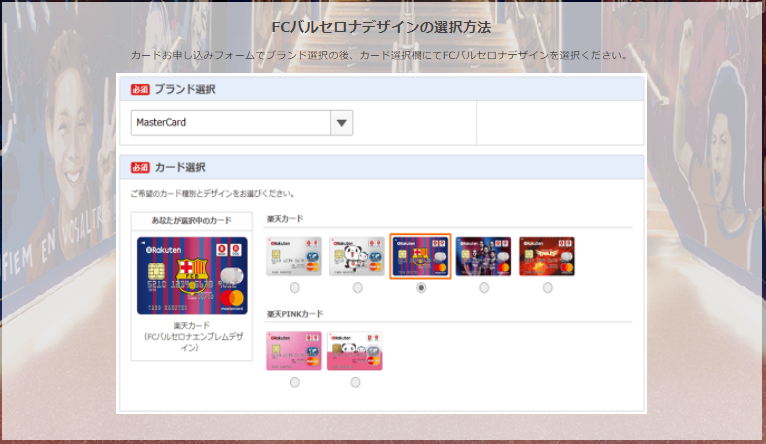Click the description sentence starting with カードお申し込みフォーム

tap(380, 55)
